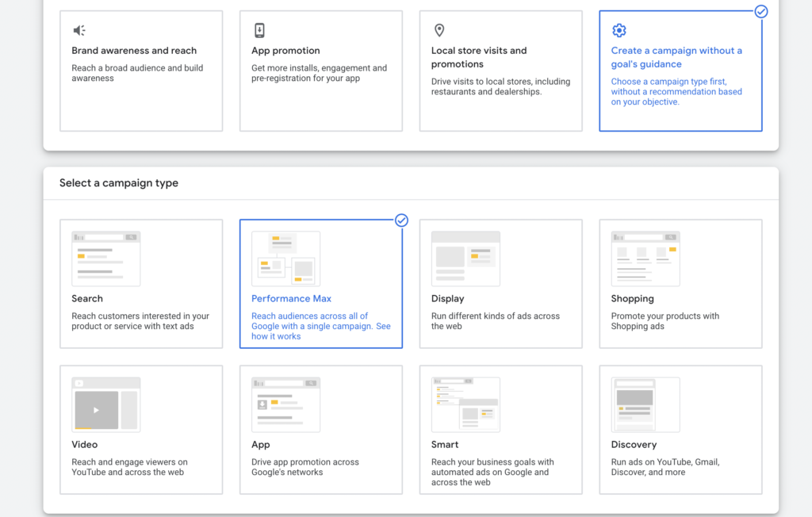Image resolution: width=812 pixels, height=517 pixels.
Task: Choose the Smart campaign type title
Action: (444, 445)
